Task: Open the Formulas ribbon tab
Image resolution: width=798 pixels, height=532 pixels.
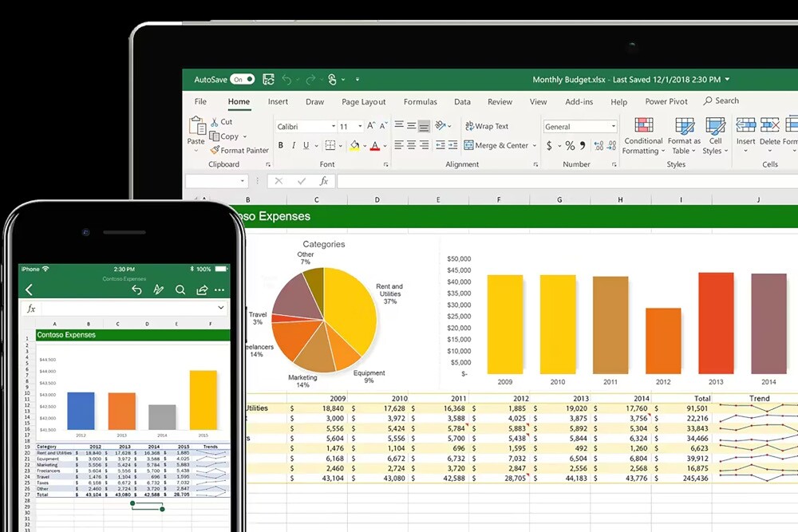Action: tap(420, 102)
